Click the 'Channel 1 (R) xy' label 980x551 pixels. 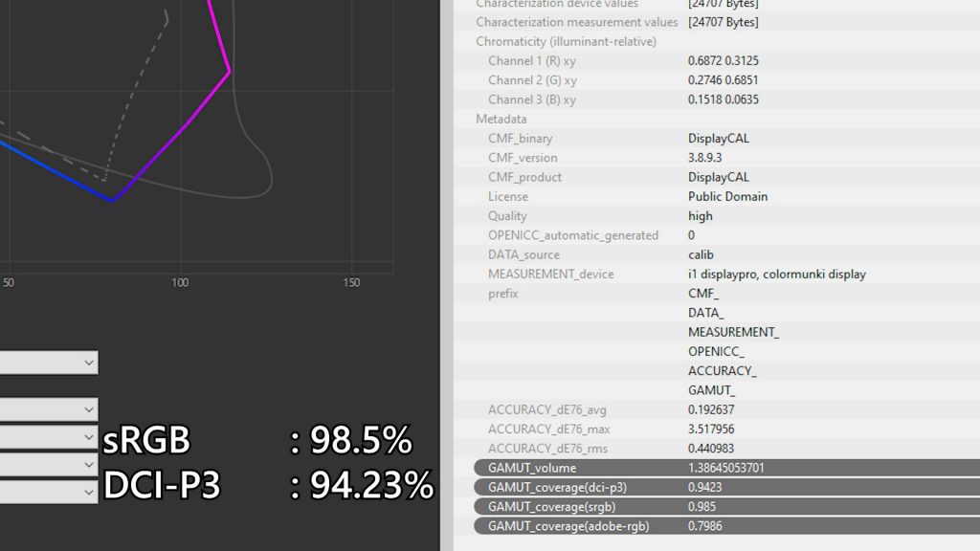pyautogui.click(x=532, y=60)
